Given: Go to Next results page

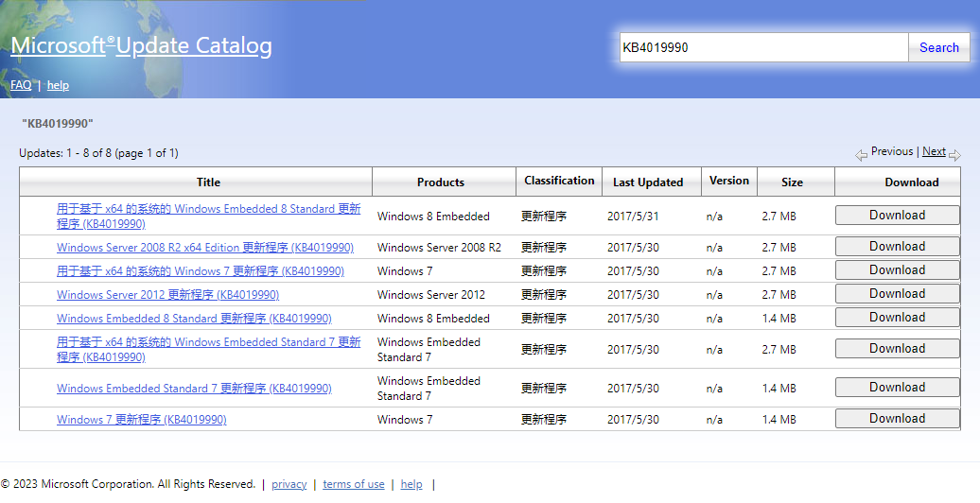Looking at the screenshot, I should point(934,151).
